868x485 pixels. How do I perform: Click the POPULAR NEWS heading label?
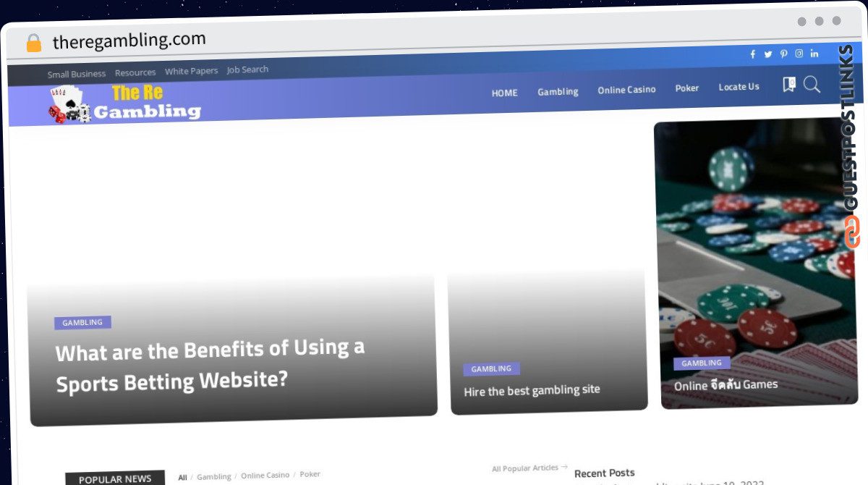pyautogui.click(x=115, y=478)
